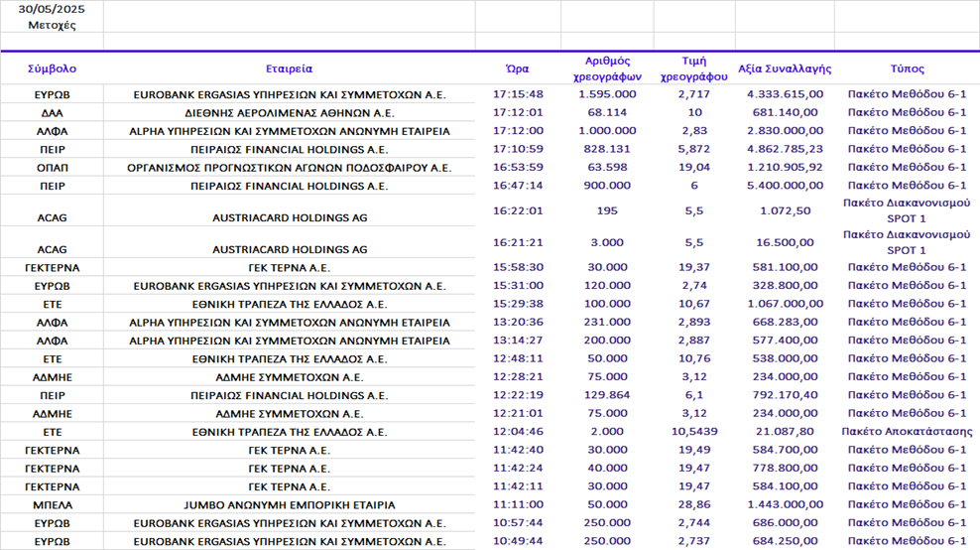Click Πακέτο Διακανονισμού SPOT 1 at 16:22:01
Screen dimensions: 980x550
point(907,210)
